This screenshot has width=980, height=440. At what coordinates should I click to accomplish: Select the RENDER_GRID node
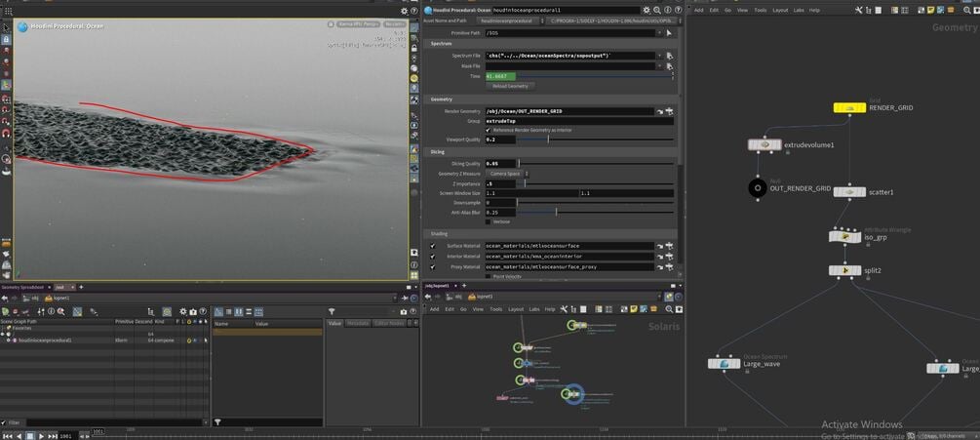pos(849,107)
